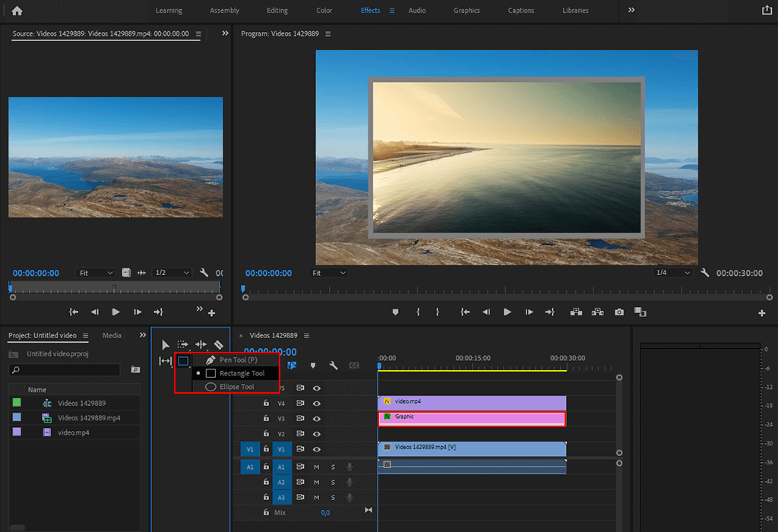Export frame with camera icon

[619, 312]
